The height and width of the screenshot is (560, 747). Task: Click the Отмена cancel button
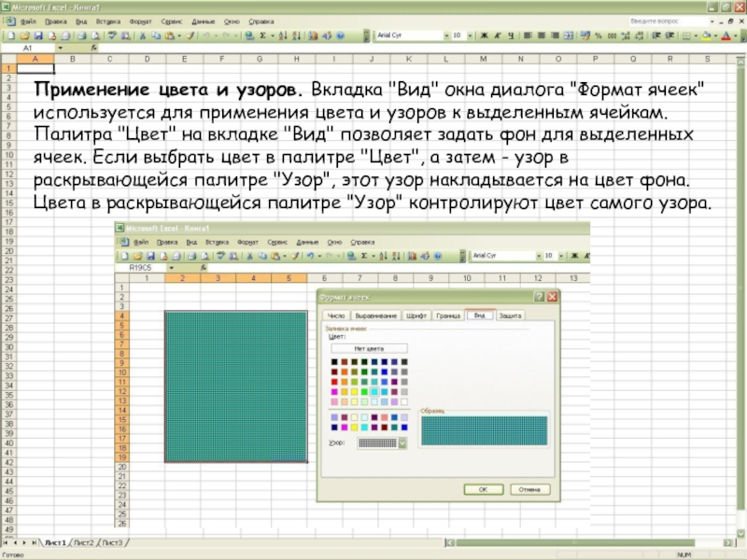[529, 488]
